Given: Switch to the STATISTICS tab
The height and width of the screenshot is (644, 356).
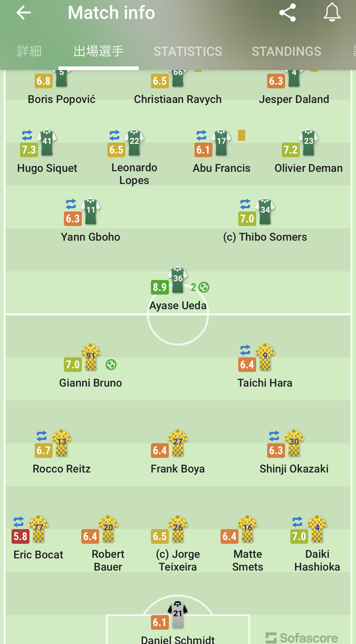Looking at the screenshot, I should coord(188,51).
